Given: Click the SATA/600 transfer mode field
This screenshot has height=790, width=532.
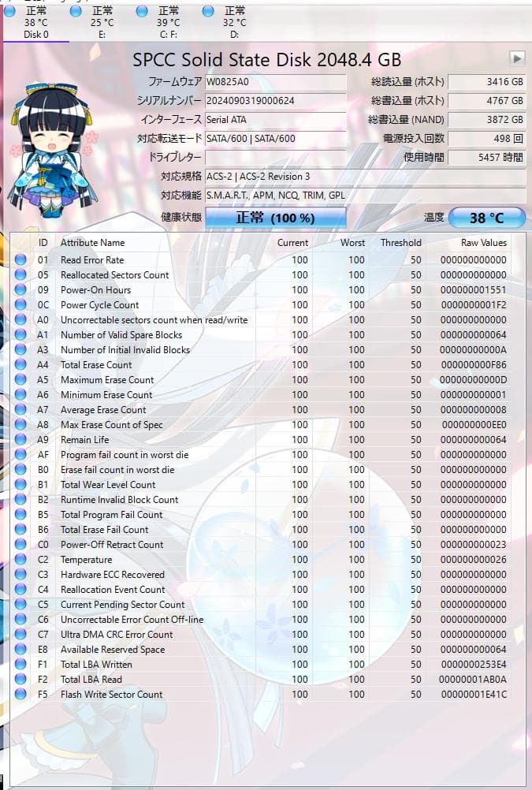Looking at the screenshot, I should [276, 139].
